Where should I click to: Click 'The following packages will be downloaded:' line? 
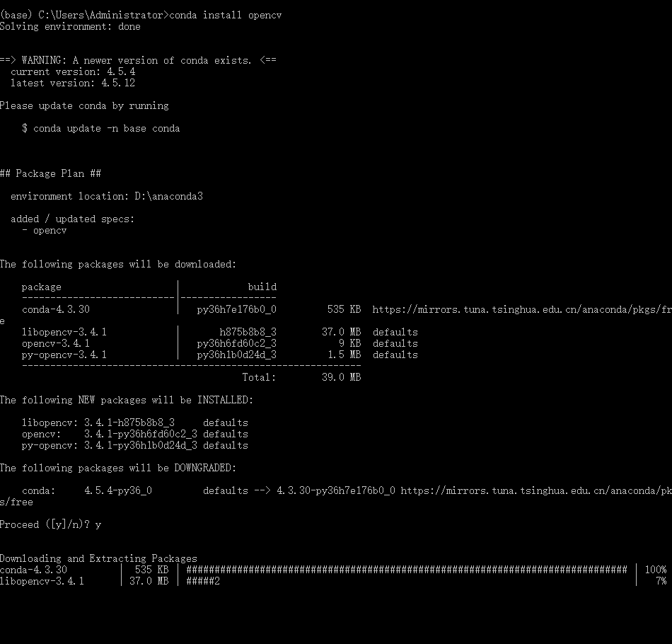[x=118, y=264]
